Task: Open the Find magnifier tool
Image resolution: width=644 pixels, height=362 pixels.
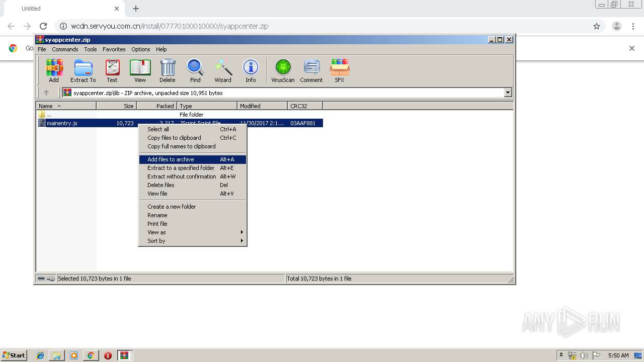Action: pos(195,70)
